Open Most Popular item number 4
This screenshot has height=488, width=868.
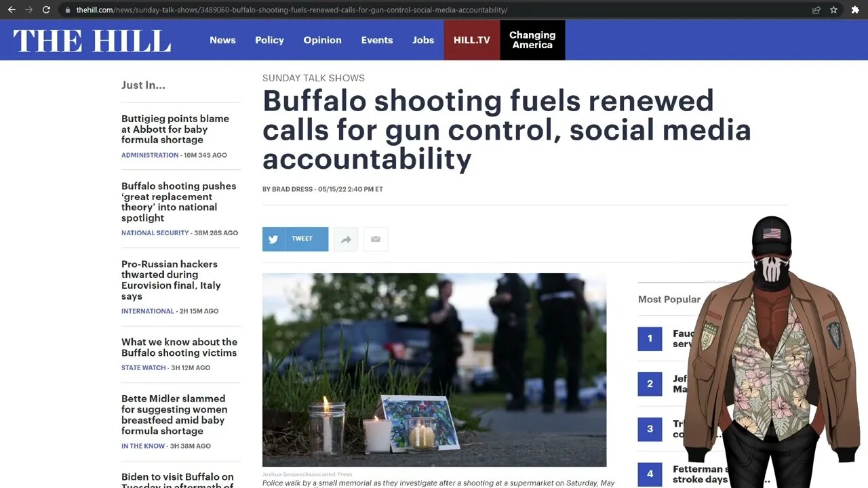pyautogui.click(x=650, y=474)
